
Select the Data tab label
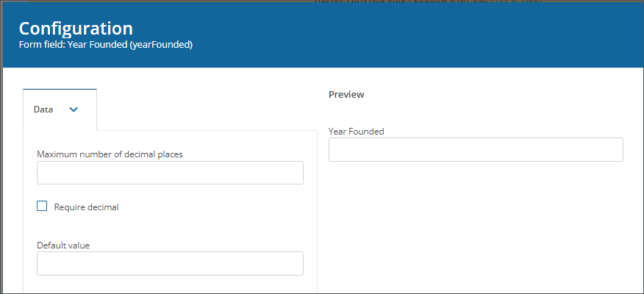43,110
